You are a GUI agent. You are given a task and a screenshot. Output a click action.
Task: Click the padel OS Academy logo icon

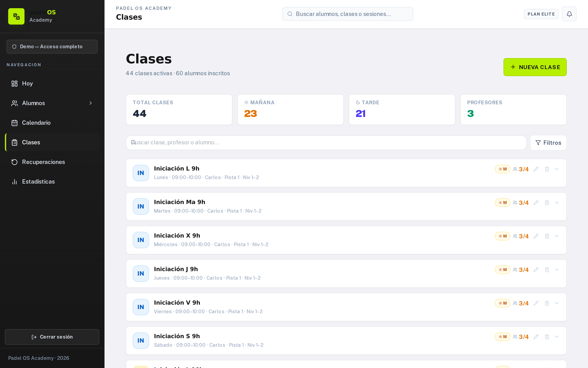click(16, 16)
